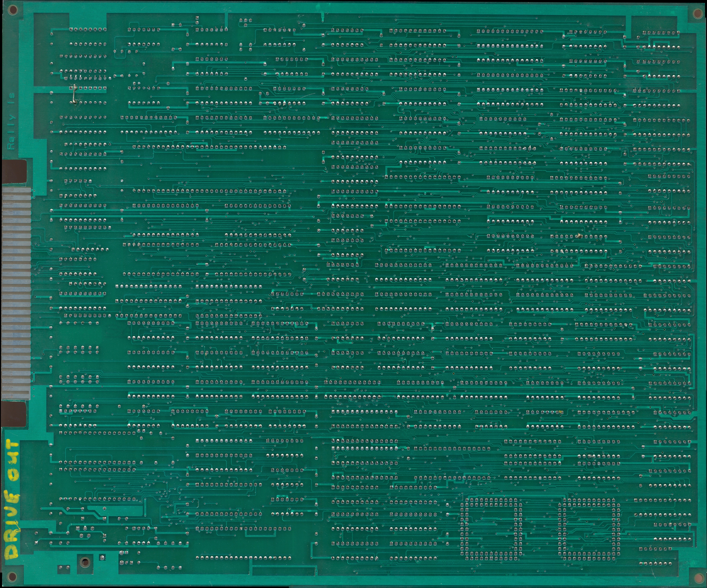Click the repaired jumper wire near top-left
707x588 pixels.
[x=75, y=93]
